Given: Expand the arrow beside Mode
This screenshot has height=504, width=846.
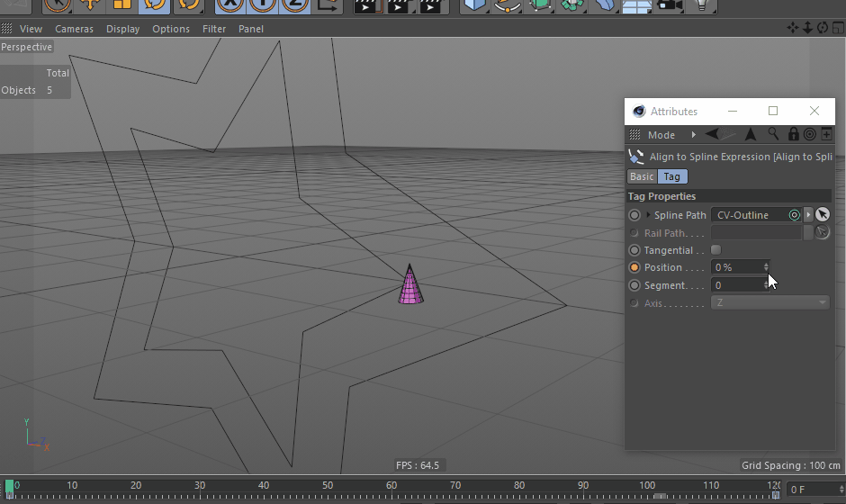Looking at the screenshot, I should pyautogui.click(x=693, y=134).
